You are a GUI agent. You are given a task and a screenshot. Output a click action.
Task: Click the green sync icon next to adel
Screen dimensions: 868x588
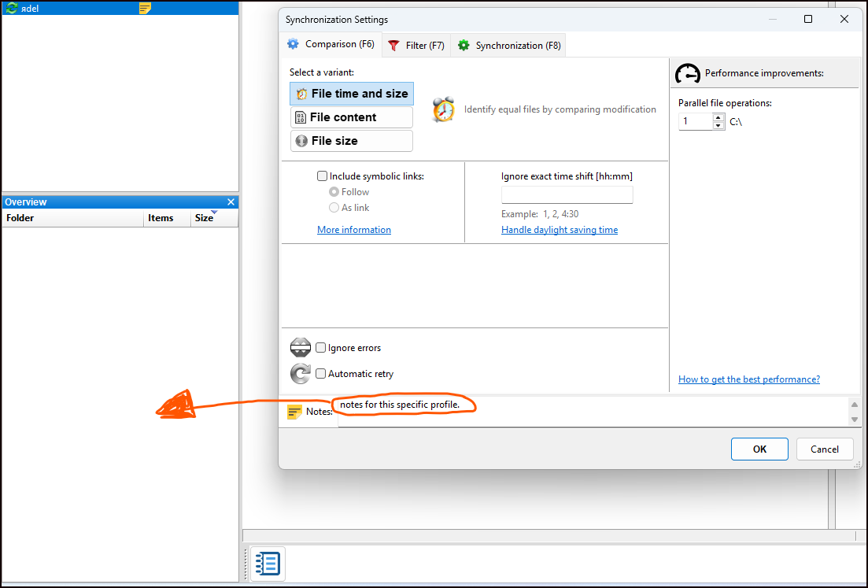coord(11,9)
